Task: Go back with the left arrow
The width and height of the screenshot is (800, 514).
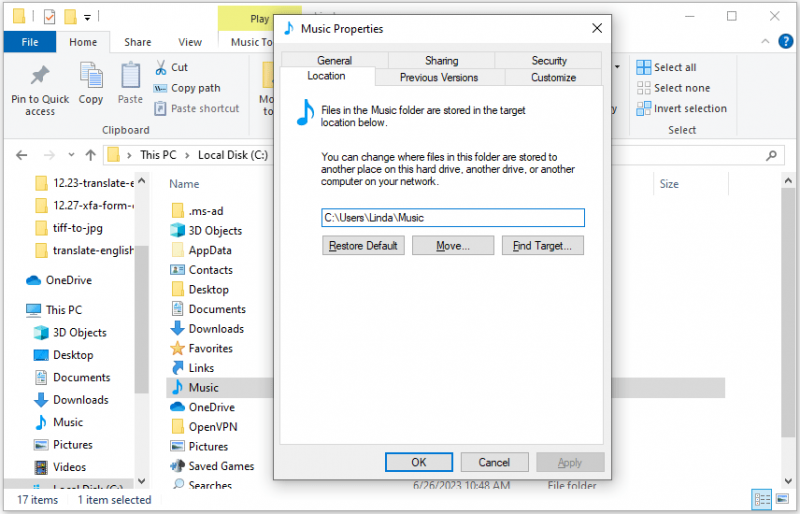Action: pyautogui.click(x=21, y=155)
